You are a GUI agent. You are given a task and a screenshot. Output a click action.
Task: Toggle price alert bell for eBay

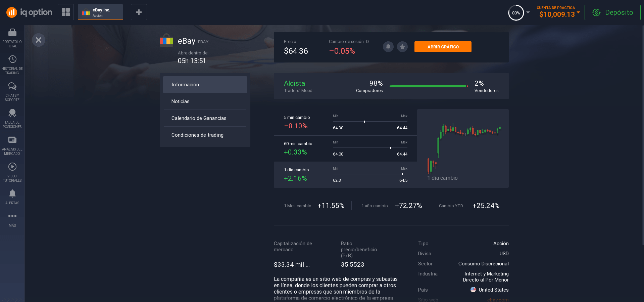tap(388, 47)
